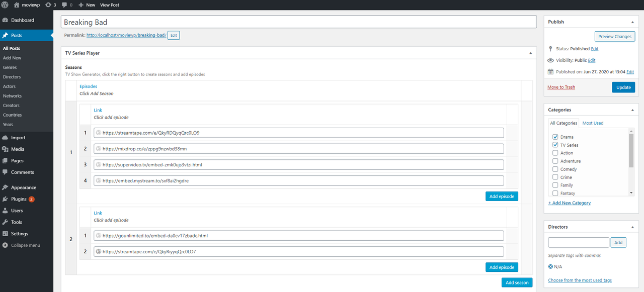Click Add season button
Viewport: 644px width, 292px height.
tap(517, 282)
